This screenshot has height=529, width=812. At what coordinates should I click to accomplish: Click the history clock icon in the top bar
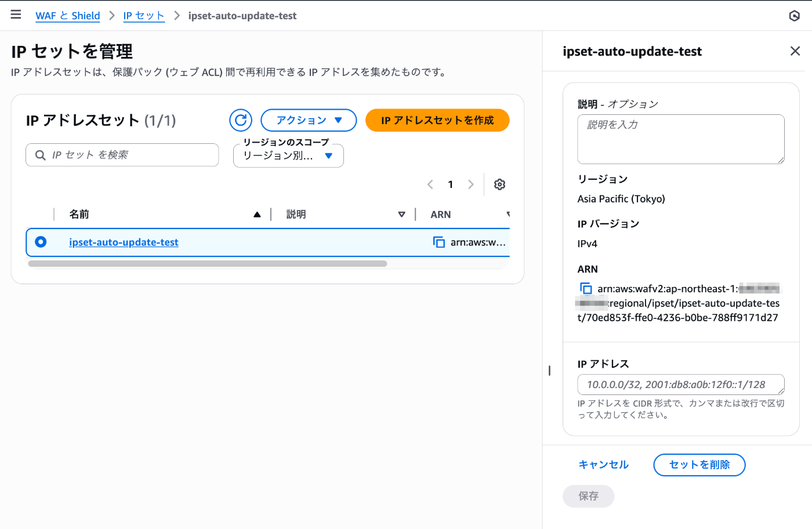(x=794, y=16)
